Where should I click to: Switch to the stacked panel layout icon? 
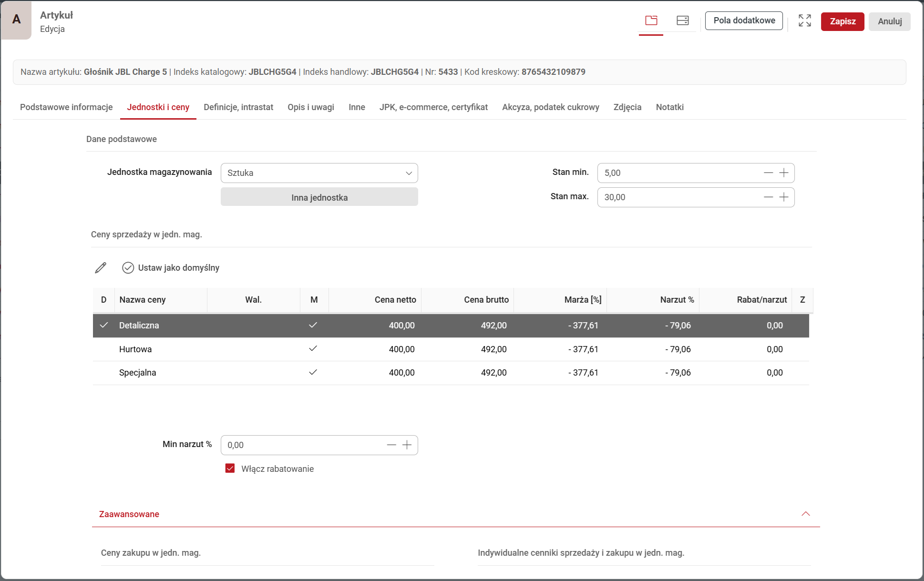tap(683, 20)
